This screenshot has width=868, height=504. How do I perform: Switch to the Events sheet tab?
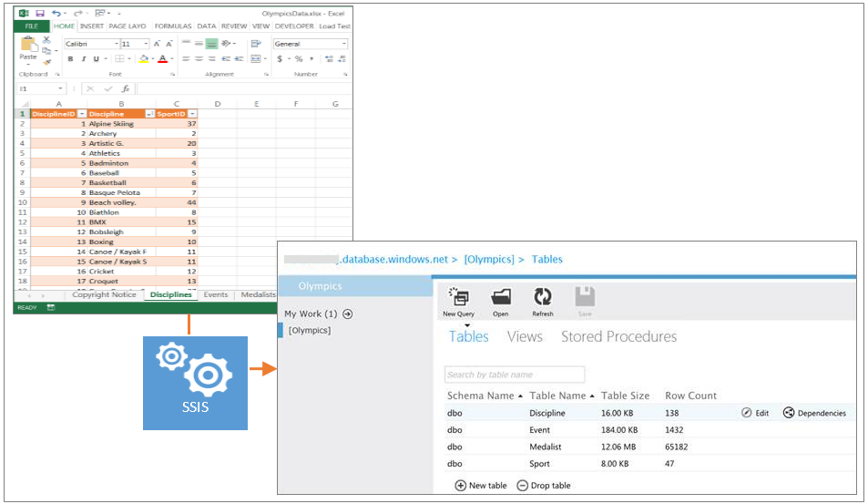[x=215, y=294]
